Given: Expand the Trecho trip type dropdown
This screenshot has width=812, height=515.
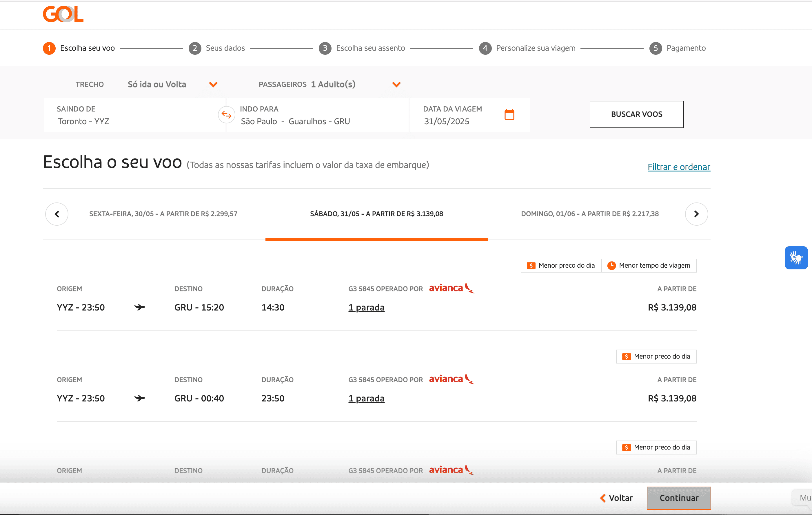Looking at the screenshot, I should click(213, 84).
